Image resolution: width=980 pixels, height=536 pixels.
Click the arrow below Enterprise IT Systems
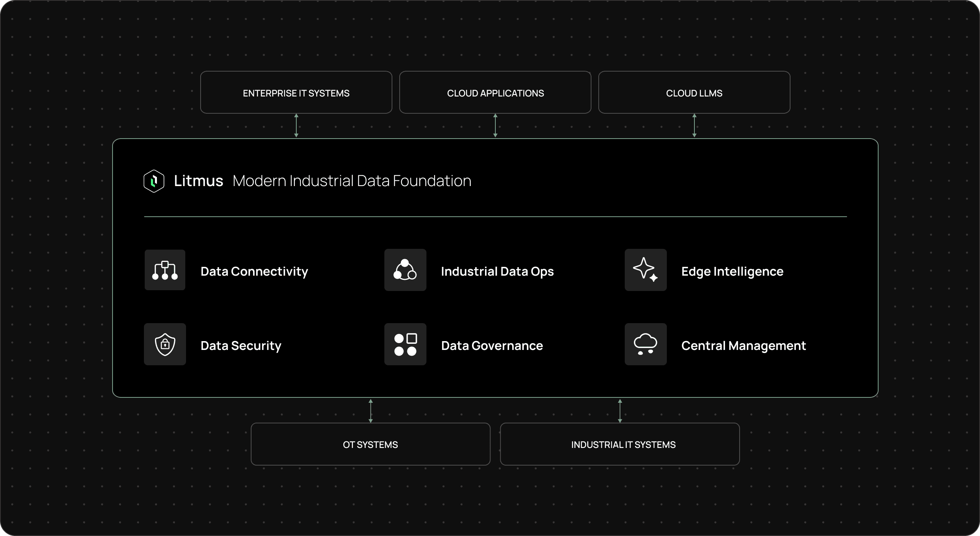[x=296, y=126]
